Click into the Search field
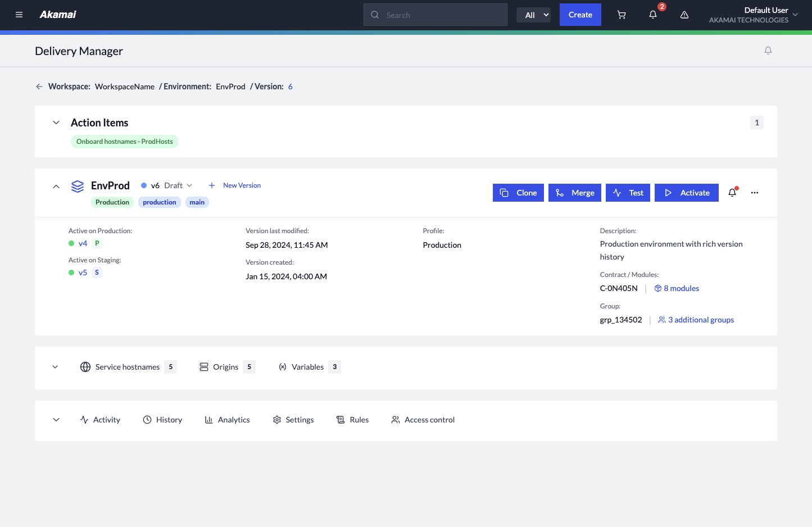This screenshot has width=812, height=527. 436,15
